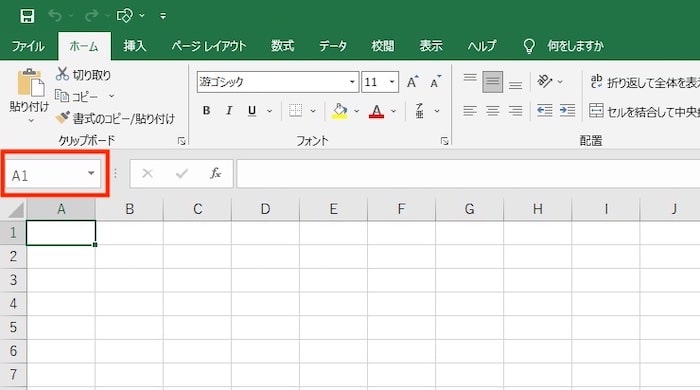This screenshot has height=390, width=700.
Task: Click the decrease font size icon
Action: point(436,82)
